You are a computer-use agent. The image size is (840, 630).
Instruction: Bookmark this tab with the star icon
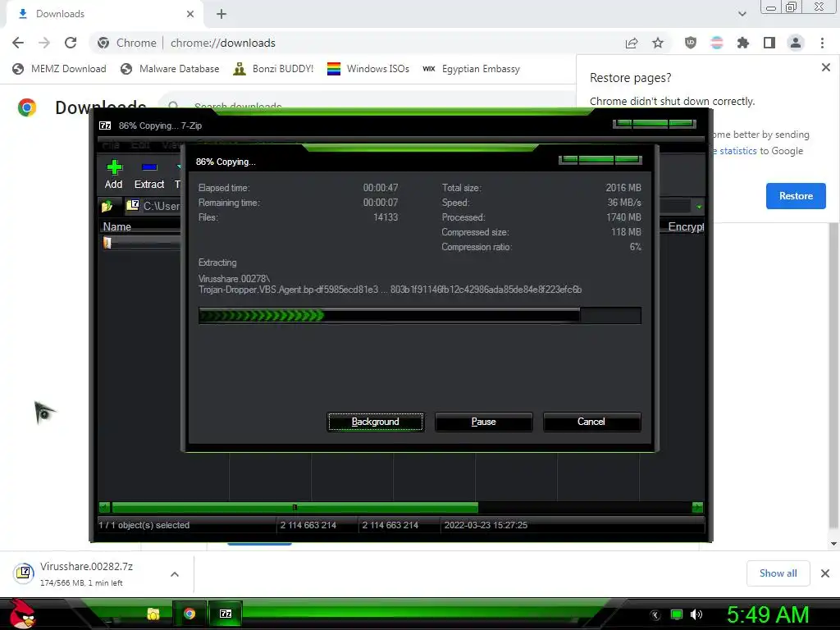tap(658, 43)
